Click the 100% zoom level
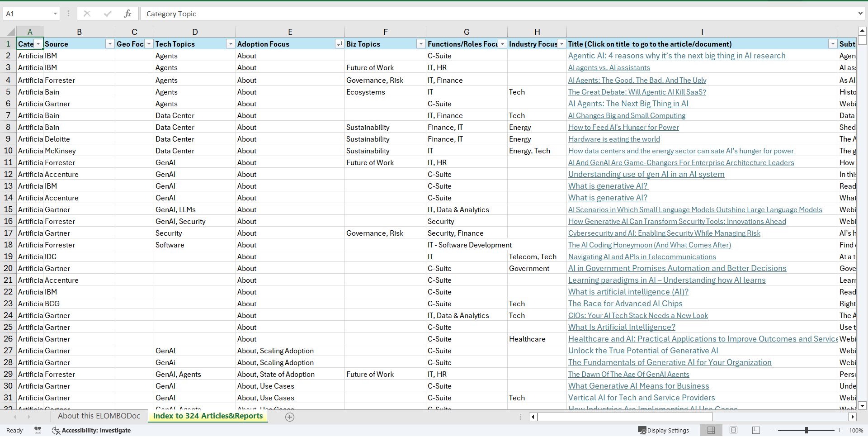 (856, 430)
